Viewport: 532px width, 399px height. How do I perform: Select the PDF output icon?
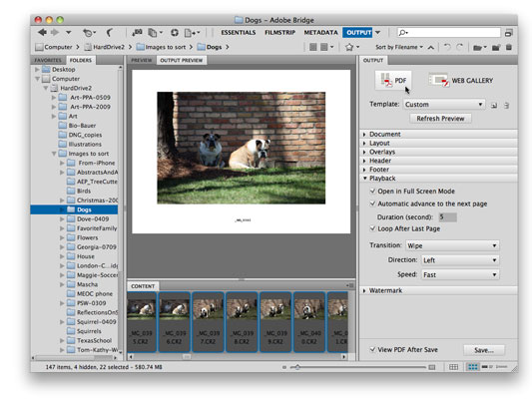tap(393, 81)
